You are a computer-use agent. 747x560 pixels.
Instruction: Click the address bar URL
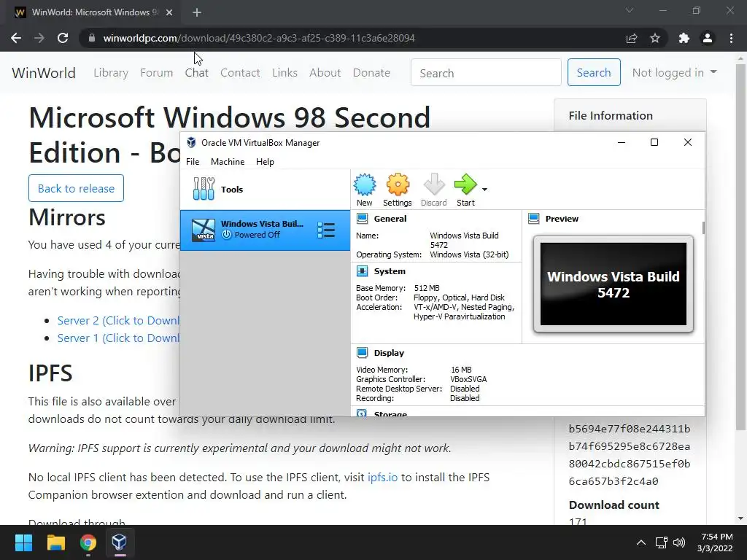[259, 38]
